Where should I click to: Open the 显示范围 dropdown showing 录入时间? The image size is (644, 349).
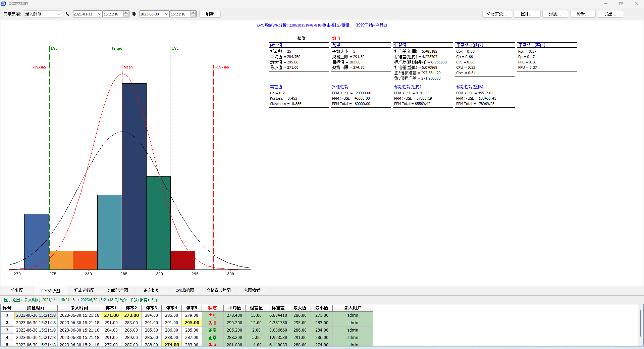click(43, 14)
